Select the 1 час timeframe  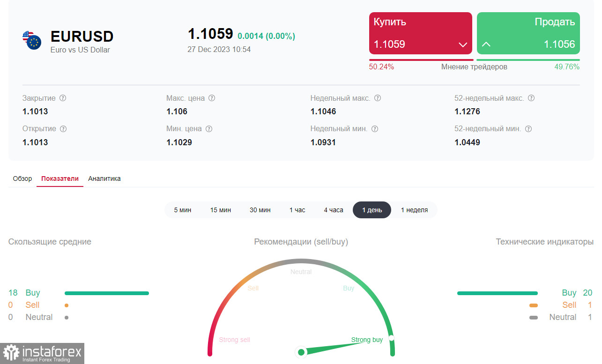tap(297, 210)
